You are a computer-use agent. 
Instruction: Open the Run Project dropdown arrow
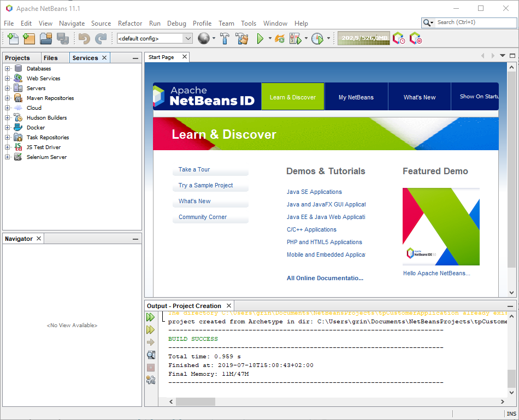coord(270,38)
